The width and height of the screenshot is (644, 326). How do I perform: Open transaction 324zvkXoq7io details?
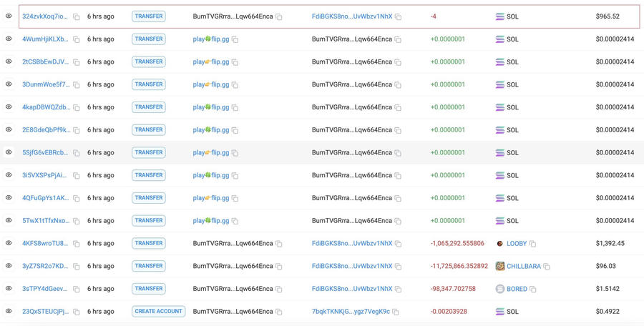[x=45, y=16]
